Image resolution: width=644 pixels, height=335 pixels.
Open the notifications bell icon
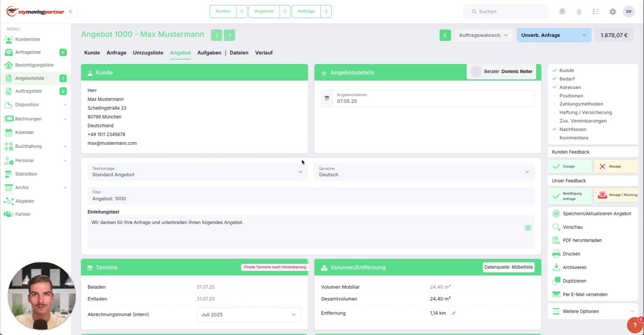(579, 12)
